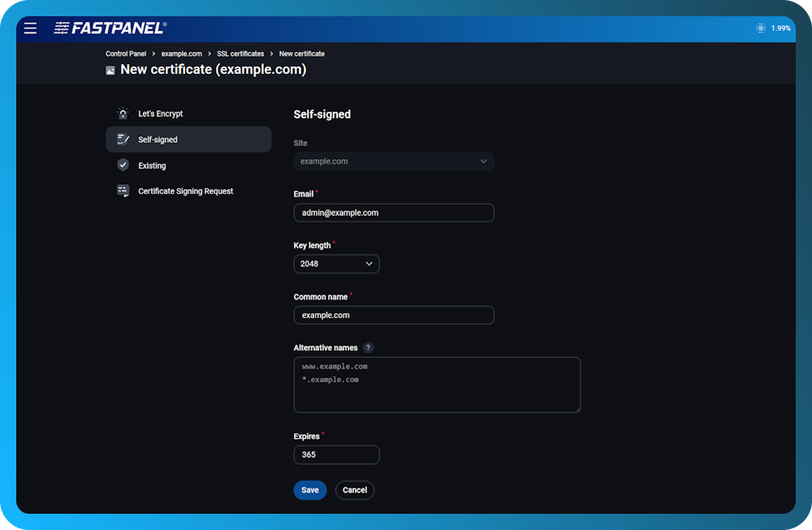Click inside the Email input field
The height and width of the screenshot is (530, 812).
(x=394, y=213)
